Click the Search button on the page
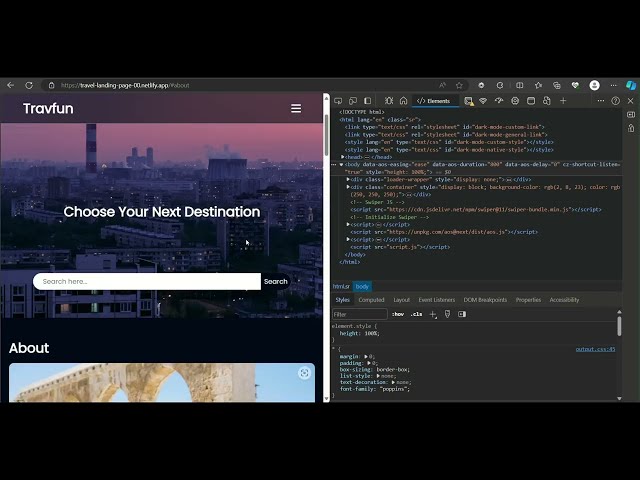 [x=276, y=281]
